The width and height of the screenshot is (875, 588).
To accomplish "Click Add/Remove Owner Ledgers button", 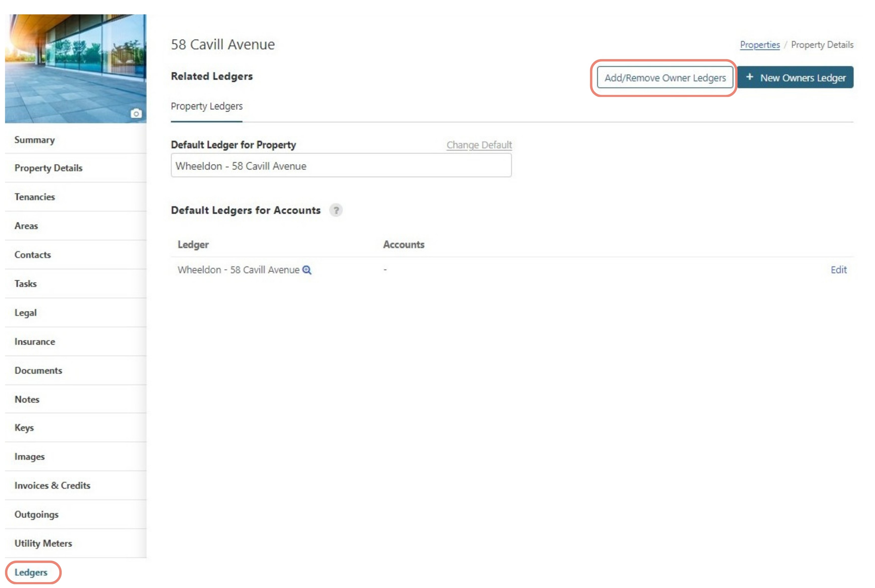I will 665,78.
